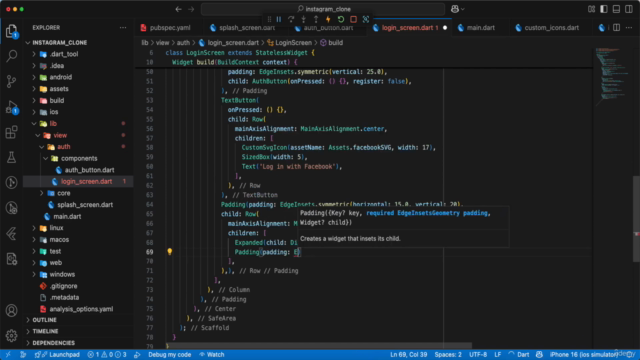
Task: Open the Run and Debug view
Action: pyautogui.click(x=11, y=107)
